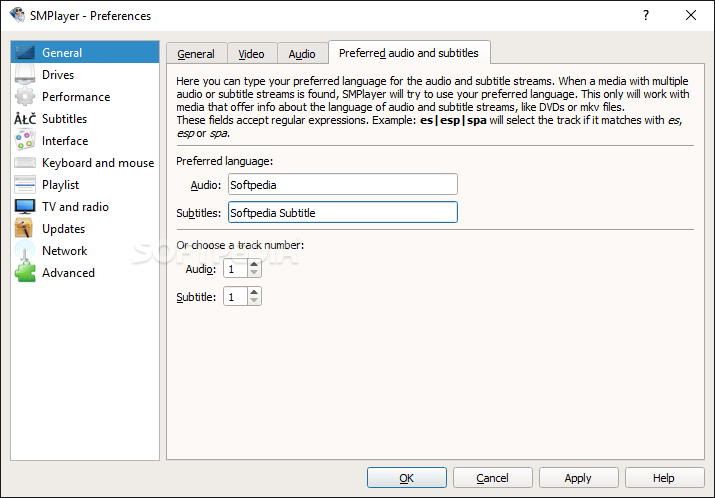Decrease the Subtitle track number
Viewport: 715px width, 498px height.
254,301
